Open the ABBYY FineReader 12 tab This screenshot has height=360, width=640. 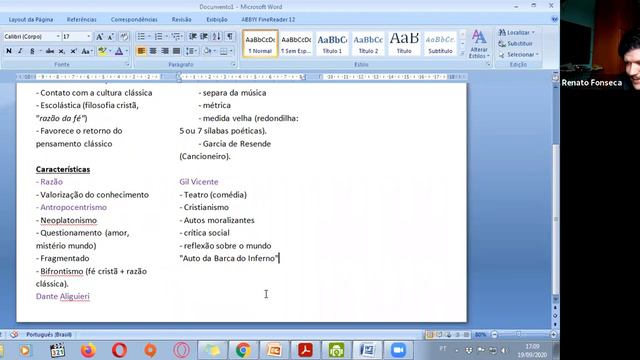[x=268, y=20]
